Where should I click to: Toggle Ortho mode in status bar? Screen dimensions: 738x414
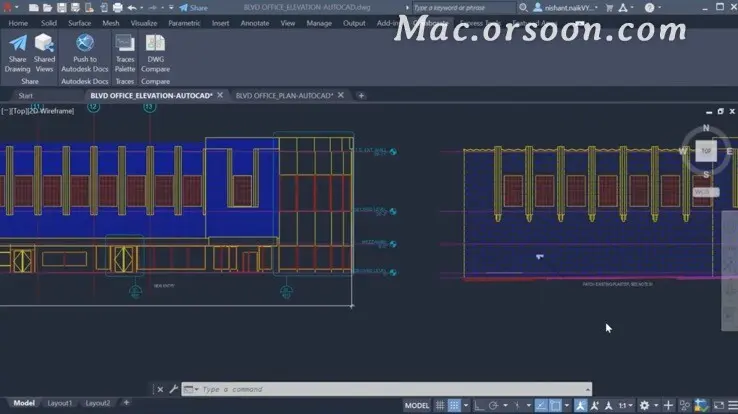click(x=479, y=406)
